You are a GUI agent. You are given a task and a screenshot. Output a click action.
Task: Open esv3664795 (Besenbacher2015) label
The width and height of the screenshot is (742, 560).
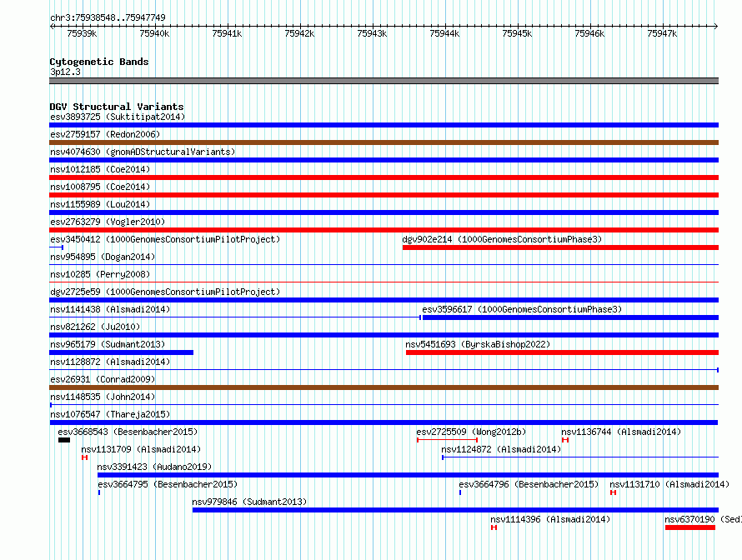coord(168,484)
